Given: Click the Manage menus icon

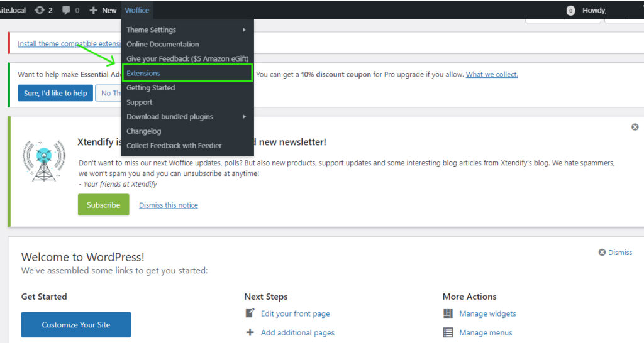Looking at the screenshot, I should (448, 332).
